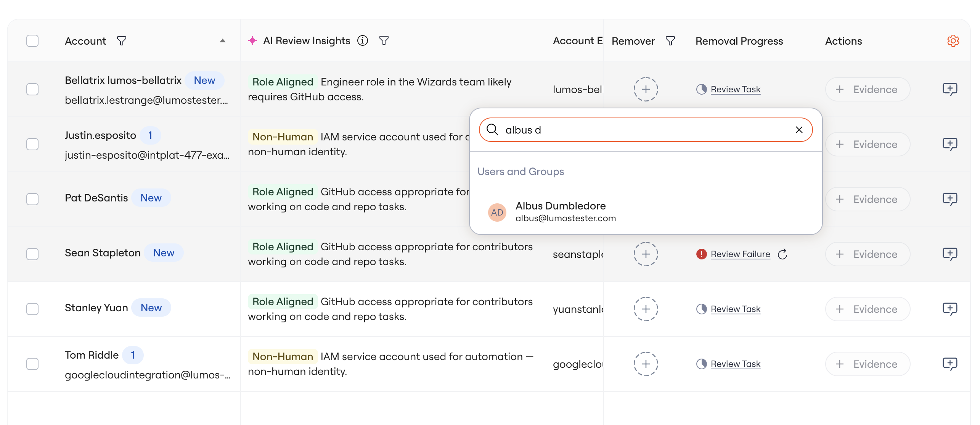Add a comment on the Tom Riddle row
This screenshot has height=425, width=980.
click(x=949, y=364)
